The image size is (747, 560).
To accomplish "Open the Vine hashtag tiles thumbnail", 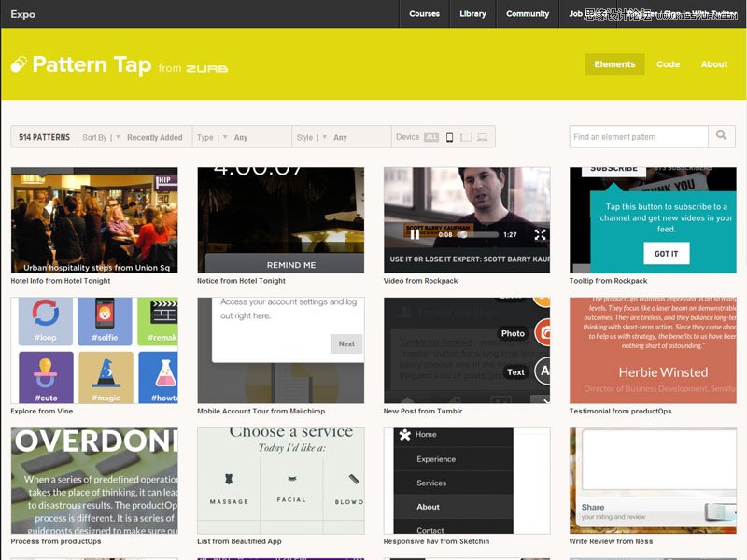I will coord(94,351).
